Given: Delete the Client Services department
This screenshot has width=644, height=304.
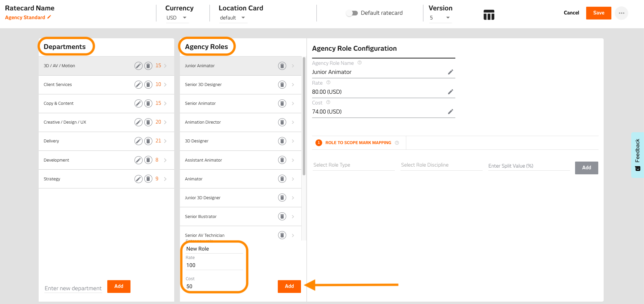Looking at the screenshot, I should 148,85.
